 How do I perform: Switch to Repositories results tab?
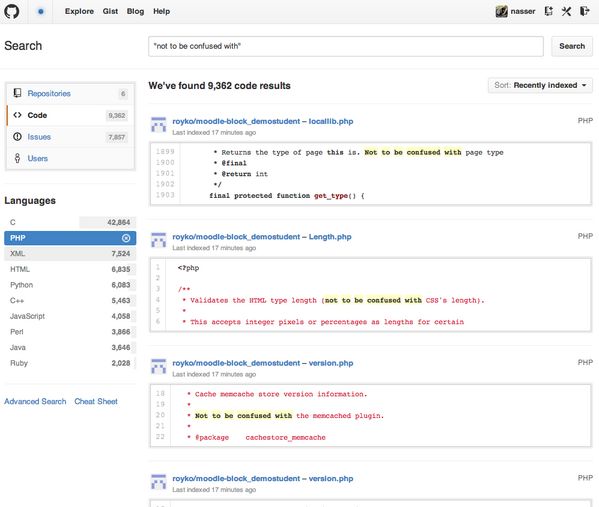70,94
